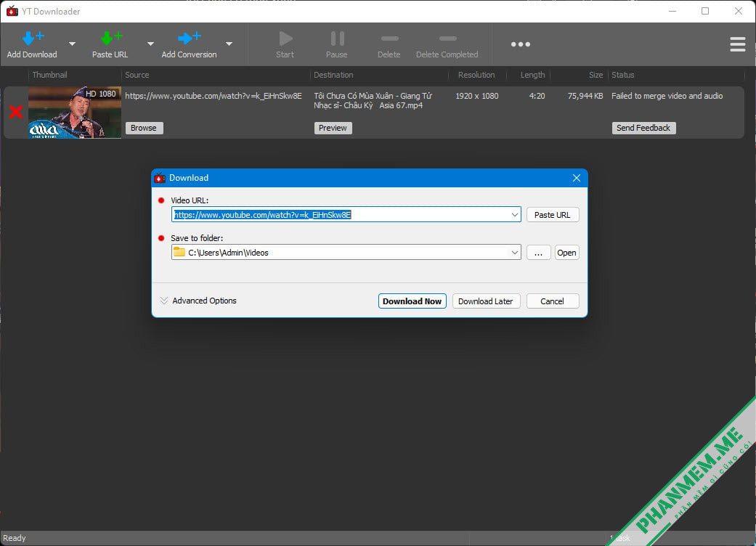Click the folder icon in the save path field

[179, 252]
